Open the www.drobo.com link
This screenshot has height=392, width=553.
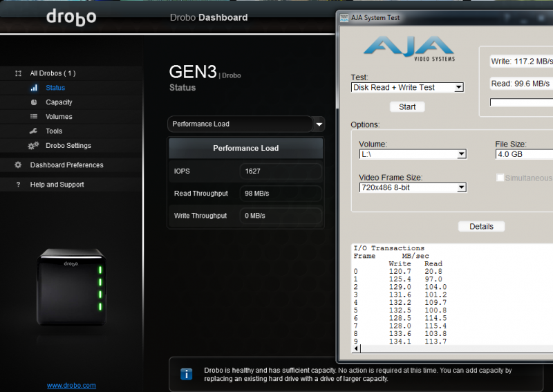(72, 385)
